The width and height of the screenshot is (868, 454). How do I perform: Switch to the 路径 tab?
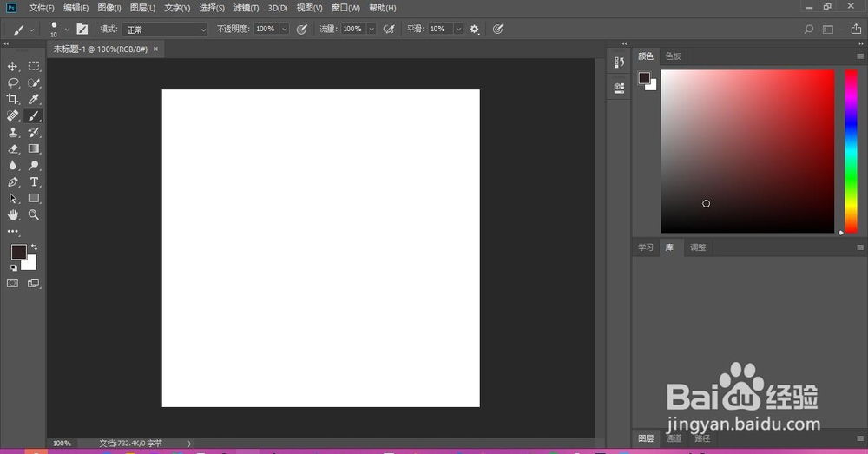pos(702,438)
